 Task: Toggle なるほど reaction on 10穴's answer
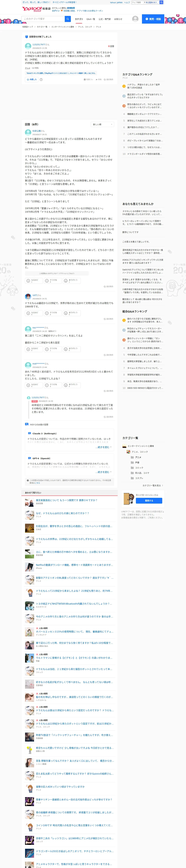(x=34, y=313)
